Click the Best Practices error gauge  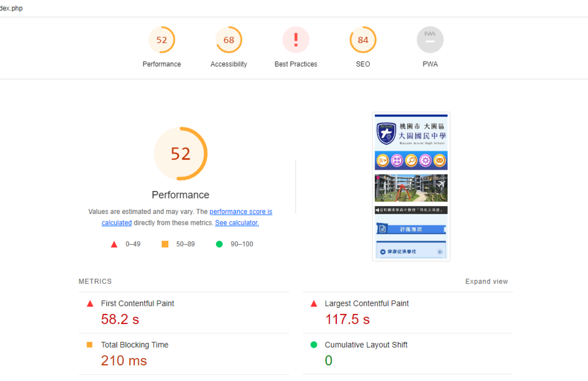296,40
